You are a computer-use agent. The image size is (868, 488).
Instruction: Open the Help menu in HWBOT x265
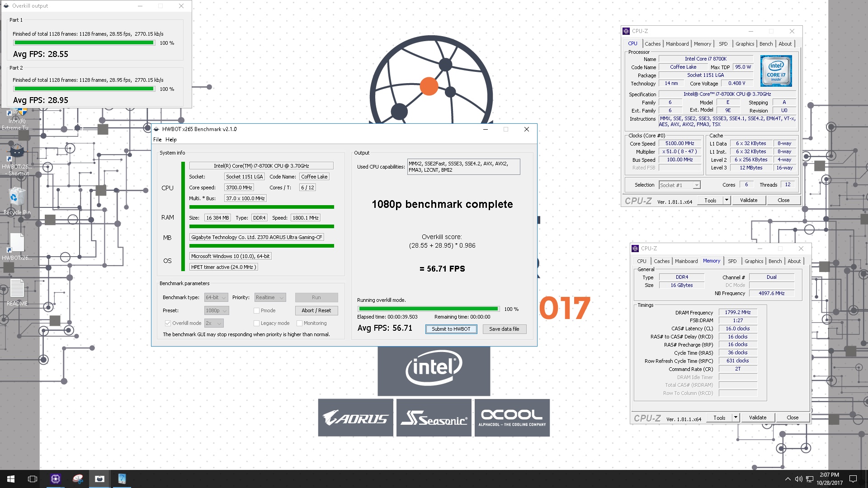pos(171,140)
